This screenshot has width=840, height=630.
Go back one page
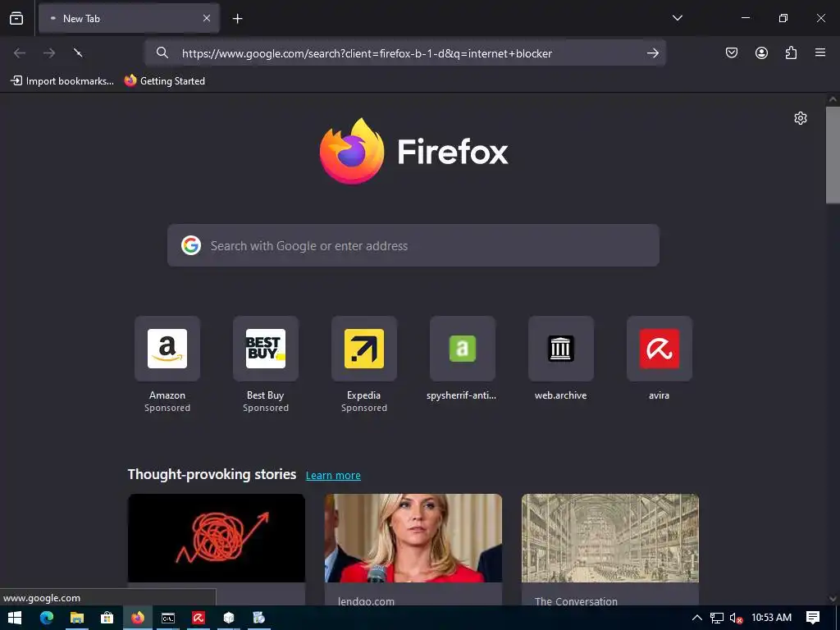tap(20, 52)
